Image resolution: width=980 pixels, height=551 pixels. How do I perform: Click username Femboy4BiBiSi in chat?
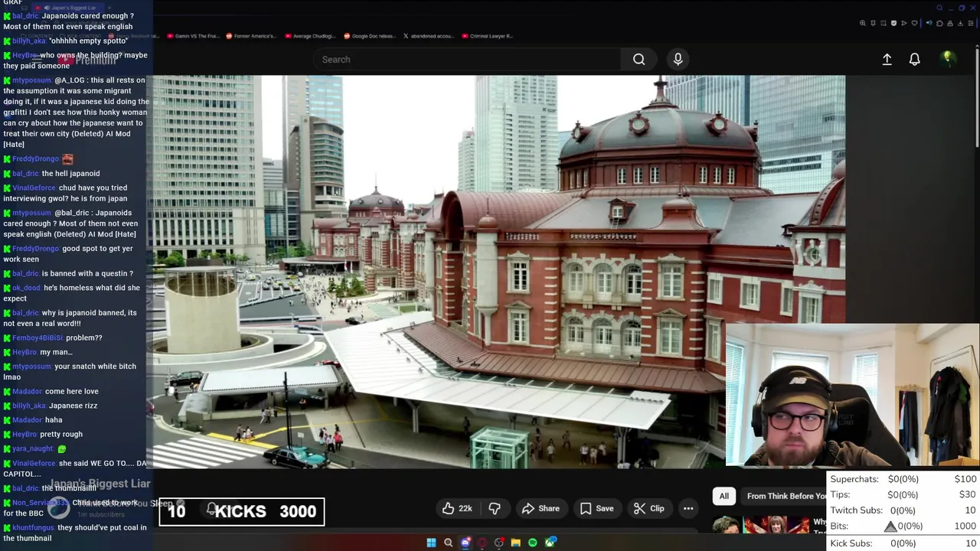(38, 337)
